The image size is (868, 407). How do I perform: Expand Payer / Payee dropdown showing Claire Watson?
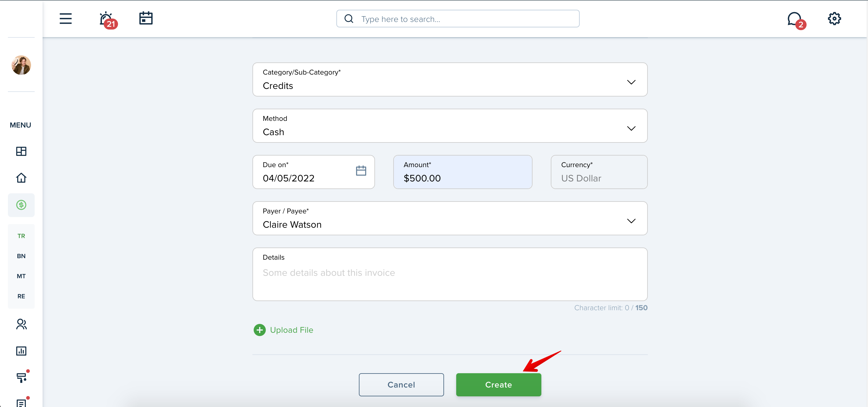[450, 219]
